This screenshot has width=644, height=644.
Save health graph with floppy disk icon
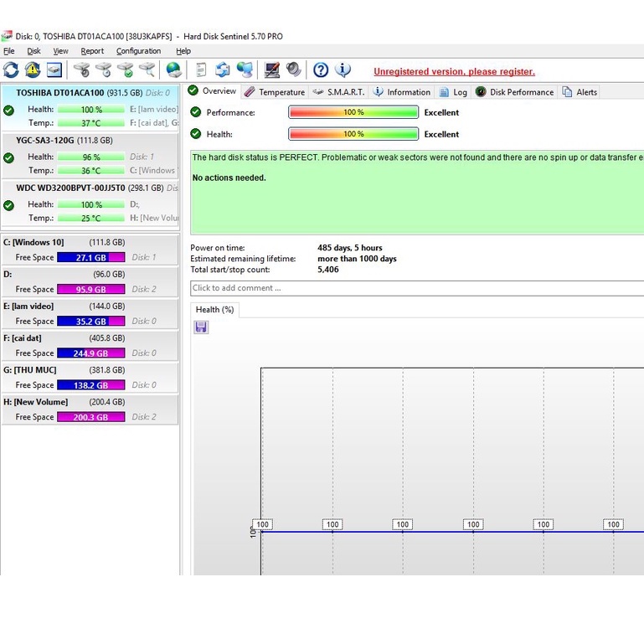[201, 327]
